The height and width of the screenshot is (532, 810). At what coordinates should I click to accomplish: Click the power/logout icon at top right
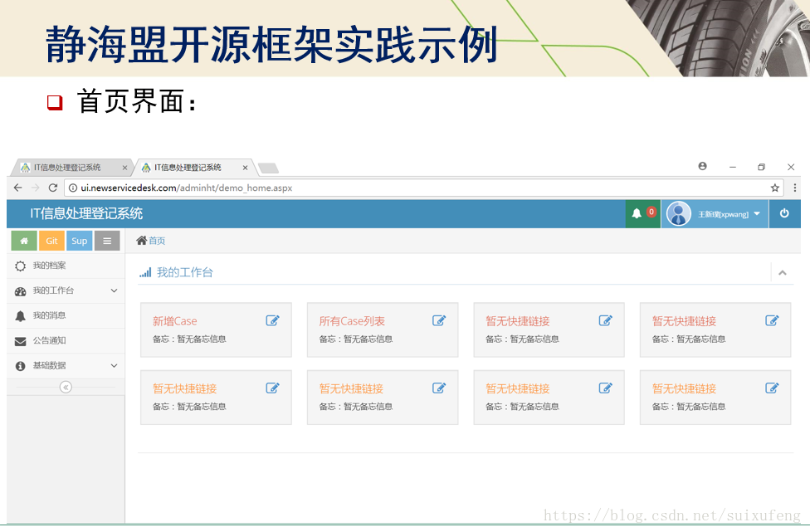pyautogui.click(x=784, y=212)
